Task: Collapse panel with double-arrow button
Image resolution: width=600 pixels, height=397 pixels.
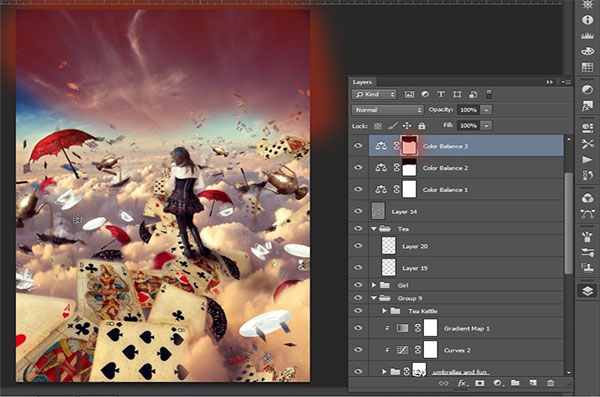Action: coord(549,82)
